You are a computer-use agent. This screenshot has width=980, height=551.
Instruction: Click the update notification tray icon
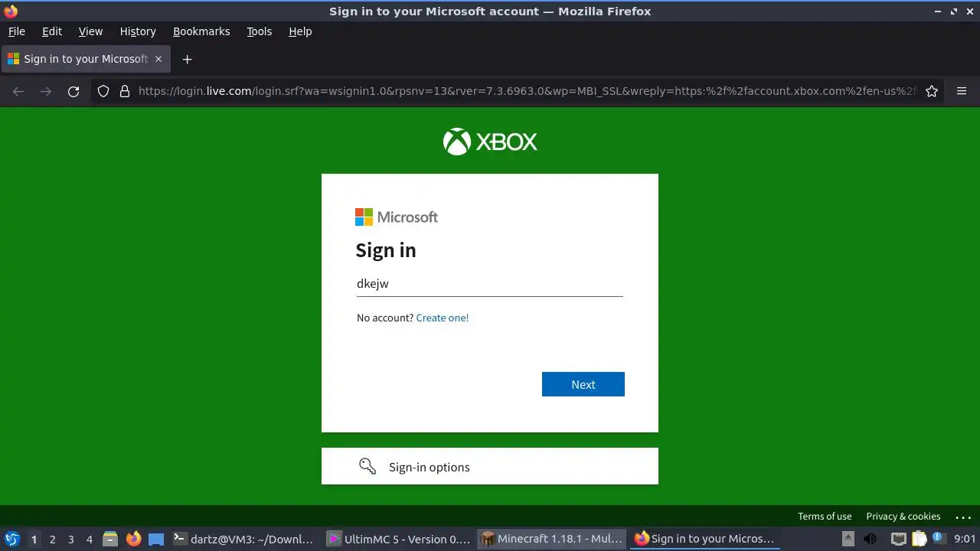[937, 539]
